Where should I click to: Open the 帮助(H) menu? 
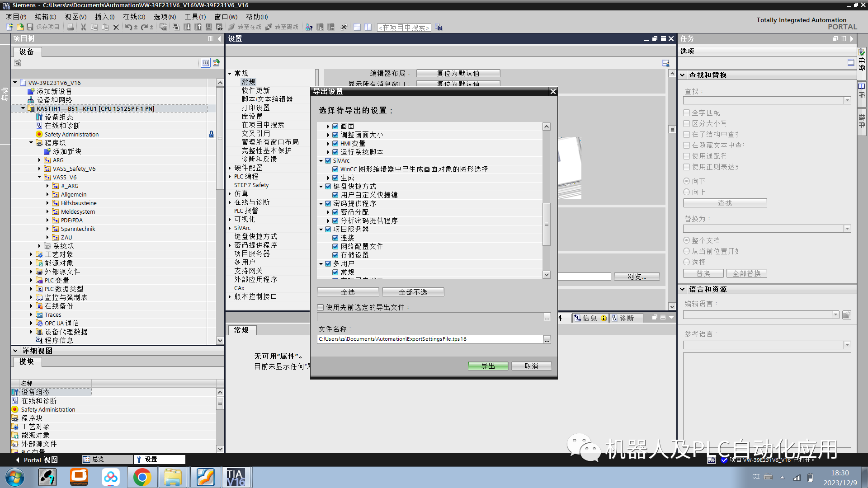(x=257, y=17)
